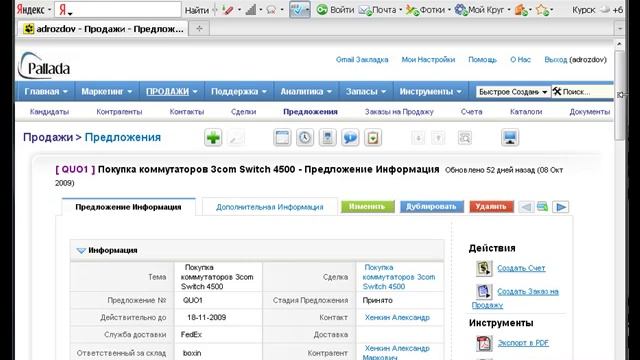
Task: Expand the Аналитика menu
Action: [x=306, y=91]
